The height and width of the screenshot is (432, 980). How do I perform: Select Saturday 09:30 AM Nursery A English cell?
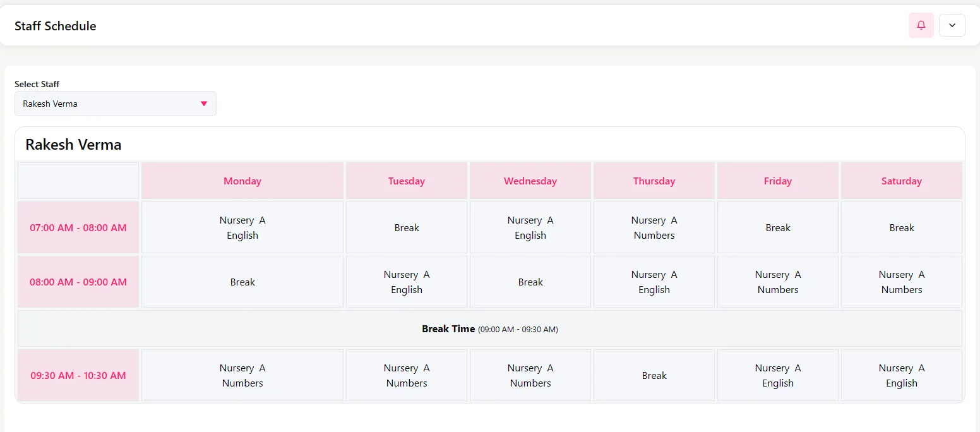(902, 376)
